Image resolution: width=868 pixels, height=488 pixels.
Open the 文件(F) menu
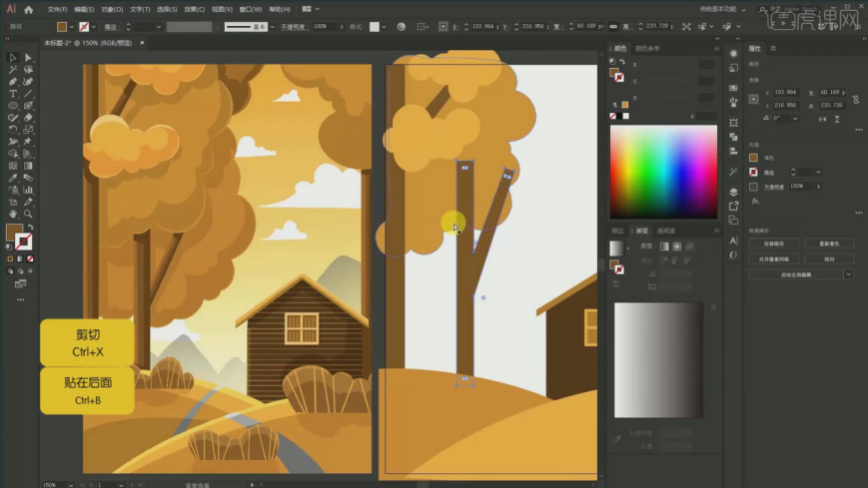[x=58, y=9]
